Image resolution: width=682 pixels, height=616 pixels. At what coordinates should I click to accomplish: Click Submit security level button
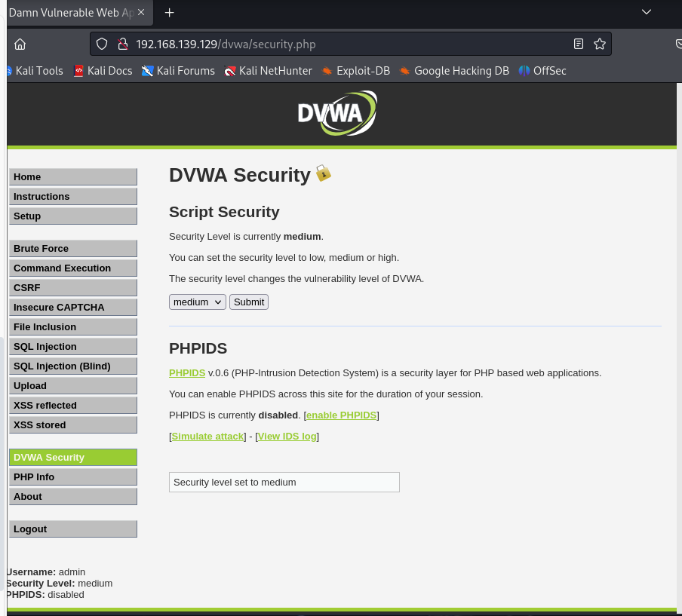[x=249, y=302]
